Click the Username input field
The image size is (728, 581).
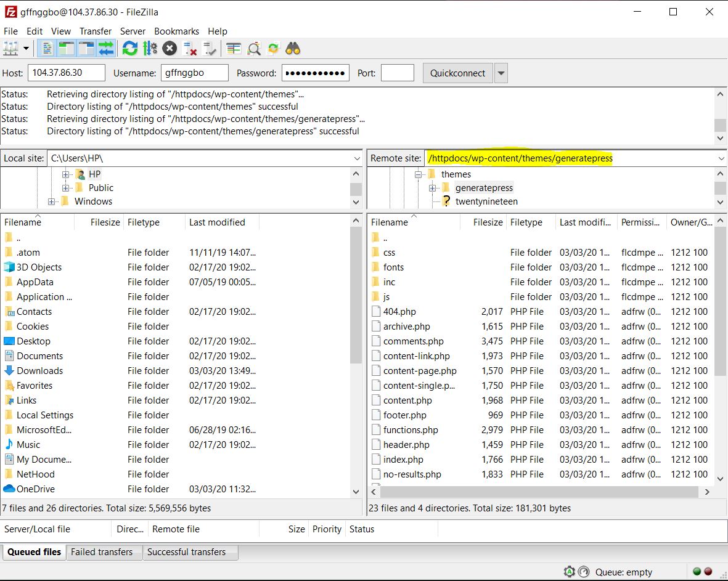pos(195,73)
